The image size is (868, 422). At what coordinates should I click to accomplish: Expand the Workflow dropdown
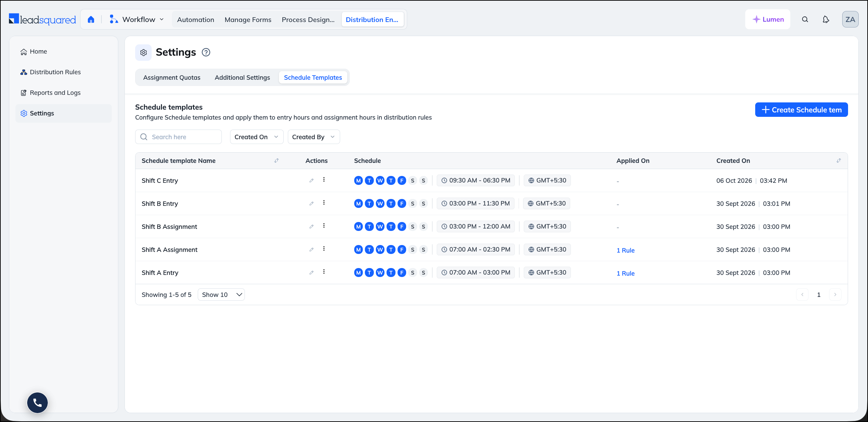tap(137, 19)
